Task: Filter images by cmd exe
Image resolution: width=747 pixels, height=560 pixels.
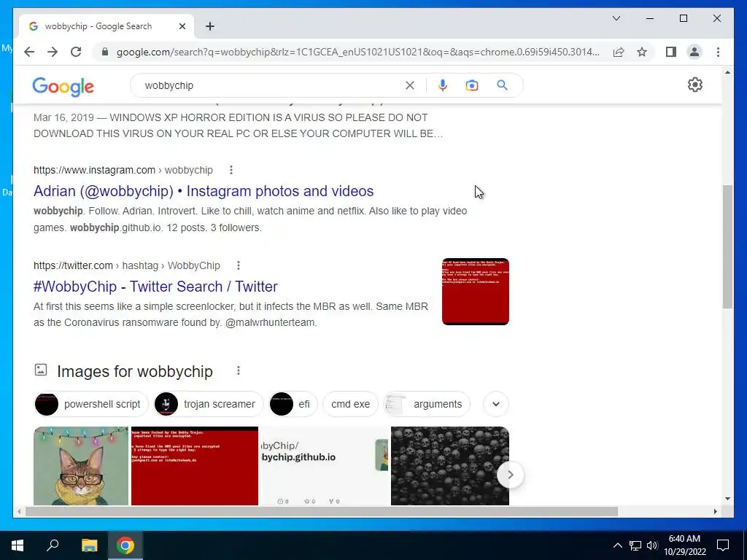Action: click(x=350, y=404)
